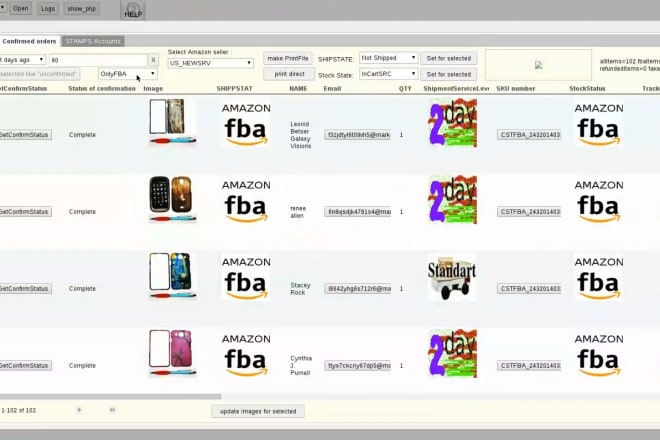This screenshot has width=660, height=440.
Task: Click the Logs toolbar button
Action: pos(48,8)
